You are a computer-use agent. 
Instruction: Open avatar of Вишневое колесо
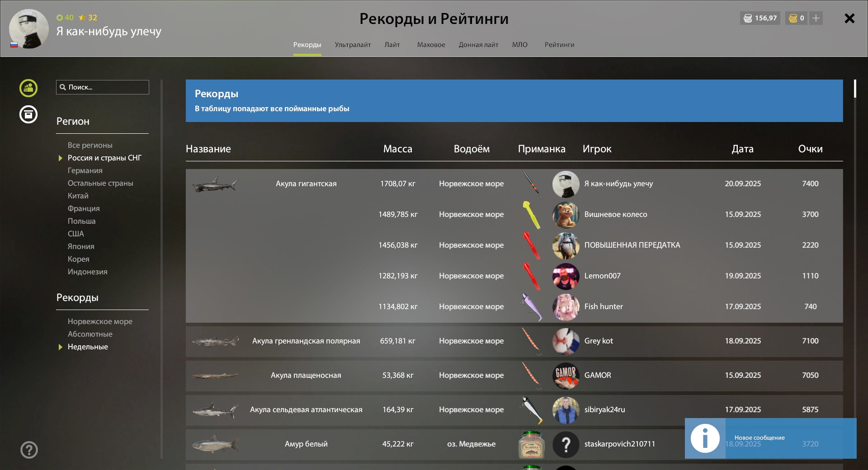click(566, 215)
